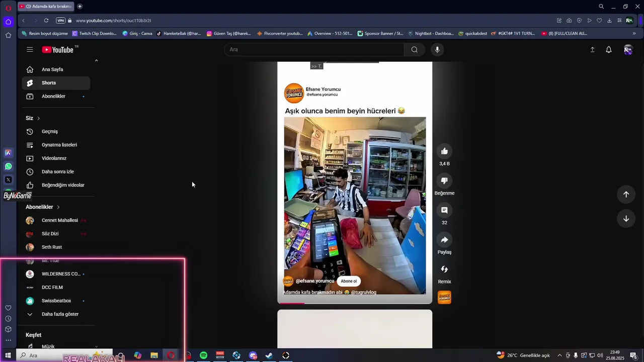The height and width of the screenshot is (362, 644).
Task: Open the @efsane.yorumcu channel link on video
Action: (314, 281)
